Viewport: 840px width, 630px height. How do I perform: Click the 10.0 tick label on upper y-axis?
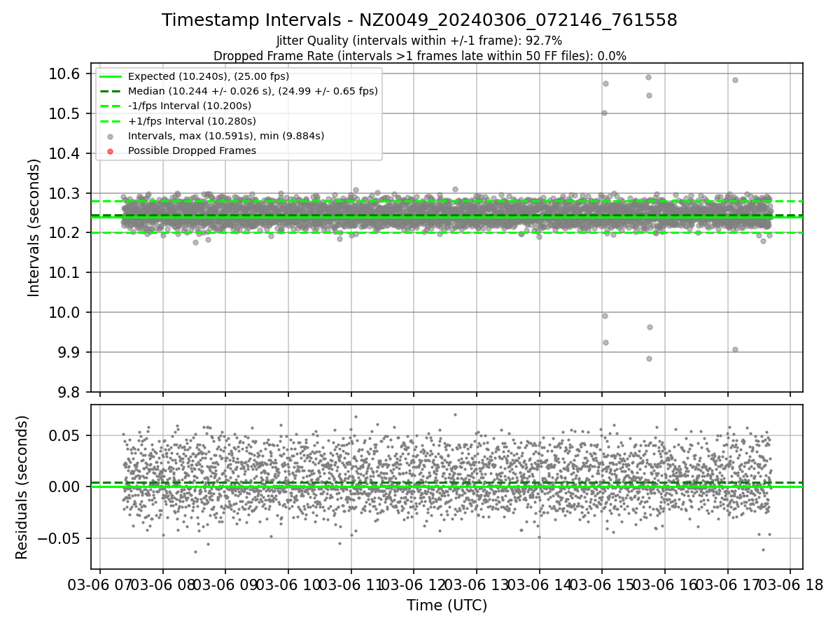64,312
